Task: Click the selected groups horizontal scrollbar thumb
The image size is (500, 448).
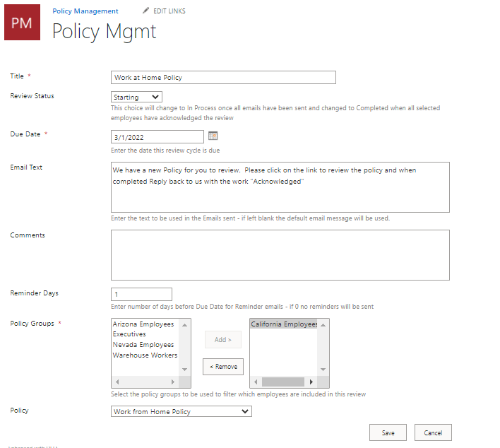Action: 283,382
